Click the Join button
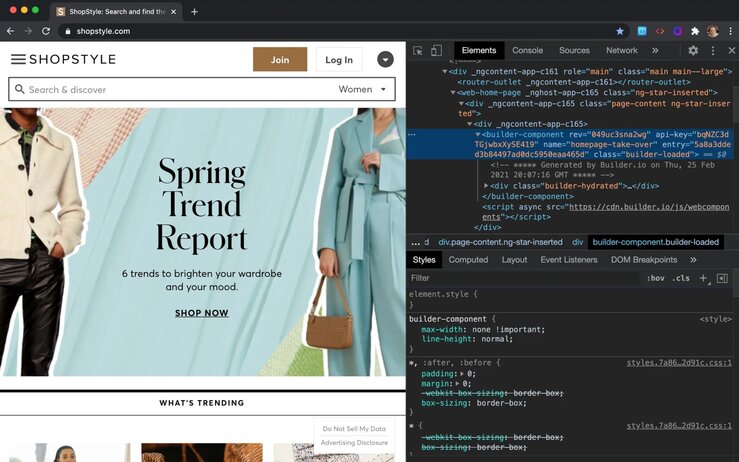The height and width of the screenshot is (462, 739). [280, 59]
